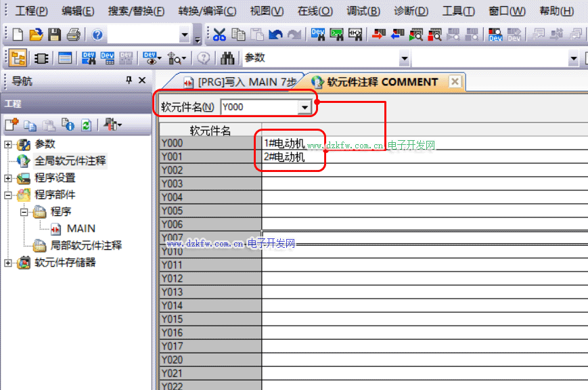Close the 软元件注释 COMMENT tab

[455, 82]
